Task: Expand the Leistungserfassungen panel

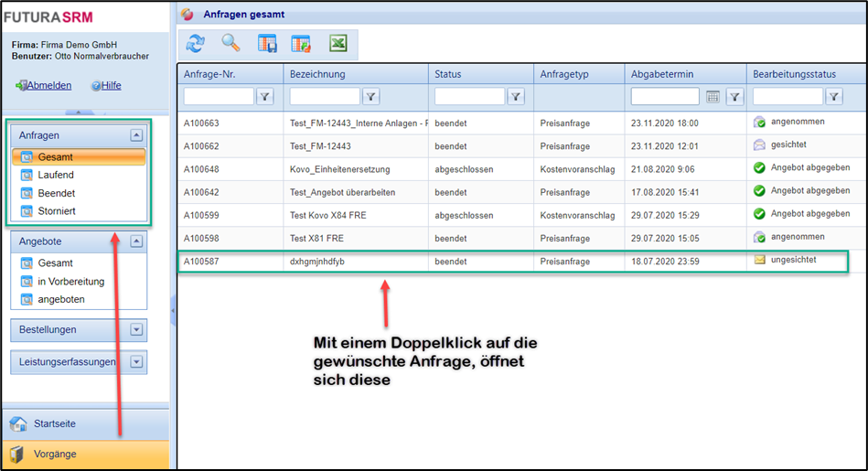Action: click(x=137, y=361)
